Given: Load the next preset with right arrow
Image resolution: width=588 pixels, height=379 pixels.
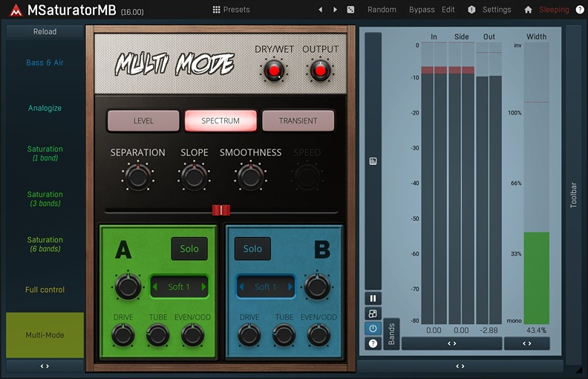Looking at the screenshot, I should [x=335, y=10].
